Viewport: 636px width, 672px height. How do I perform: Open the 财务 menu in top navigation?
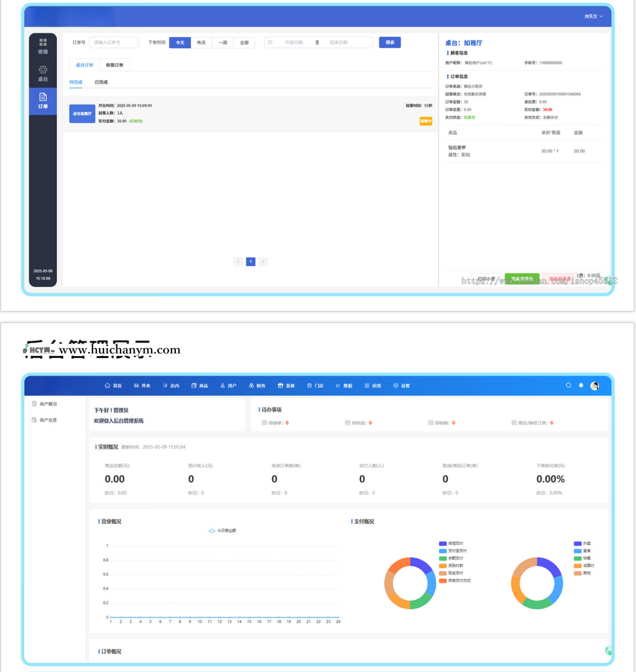(257, 385)
